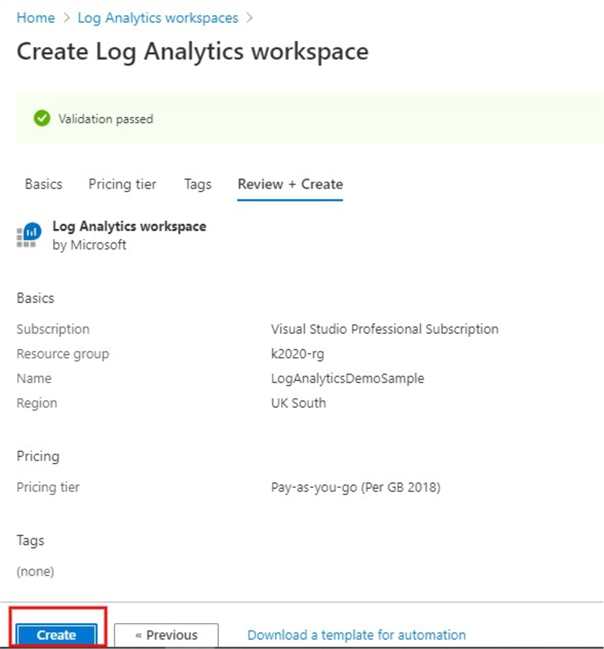Click the 'by Microsoft' publisher text
Screen dimensions: 604x649
[x=89, y=245]
